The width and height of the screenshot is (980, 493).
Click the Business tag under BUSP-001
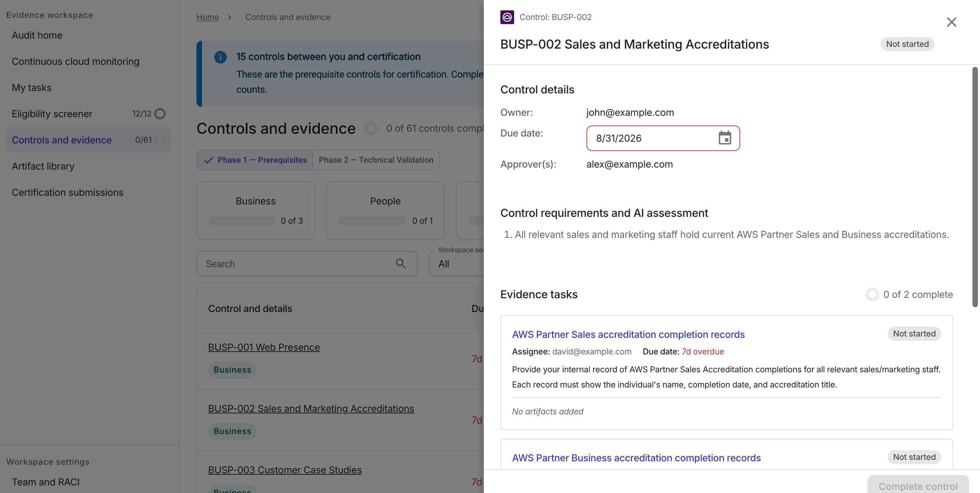click(x=232, y=370)
